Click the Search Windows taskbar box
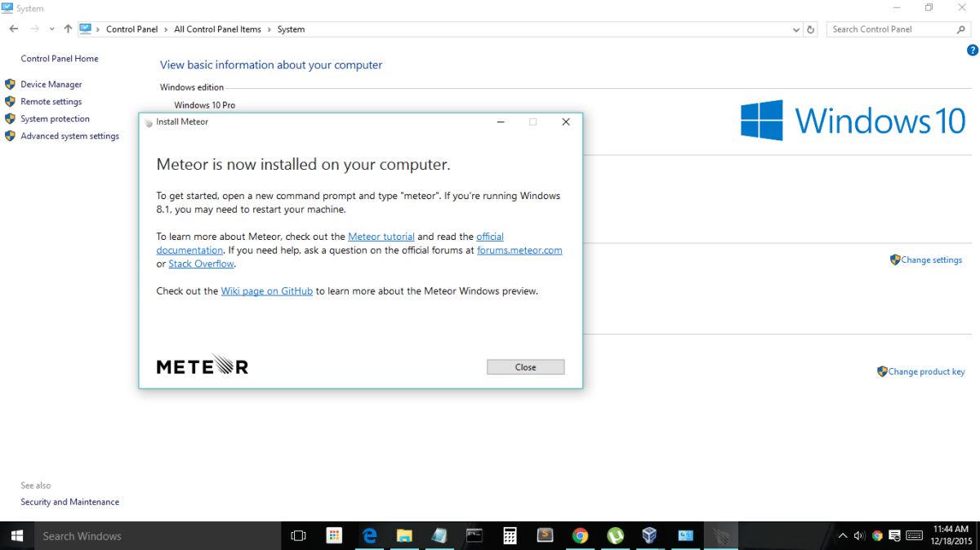The width and height of the screenshot is (980, 550). coord(158,535)
